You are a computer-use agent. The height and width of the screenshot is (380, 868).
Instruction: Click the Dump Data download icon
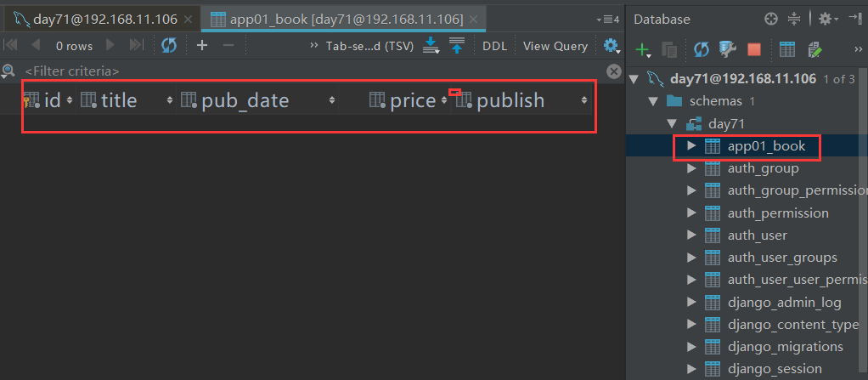tap(431, 46)
